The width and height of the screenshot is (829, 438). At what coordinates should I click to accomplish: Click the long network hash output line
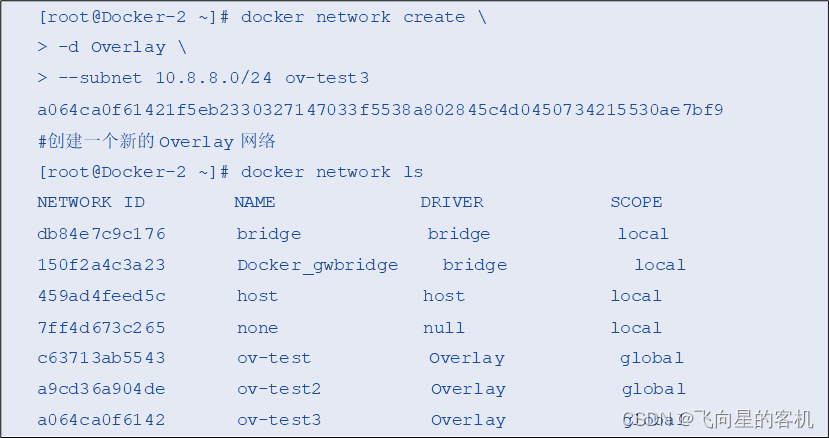(x=380, y=110)
